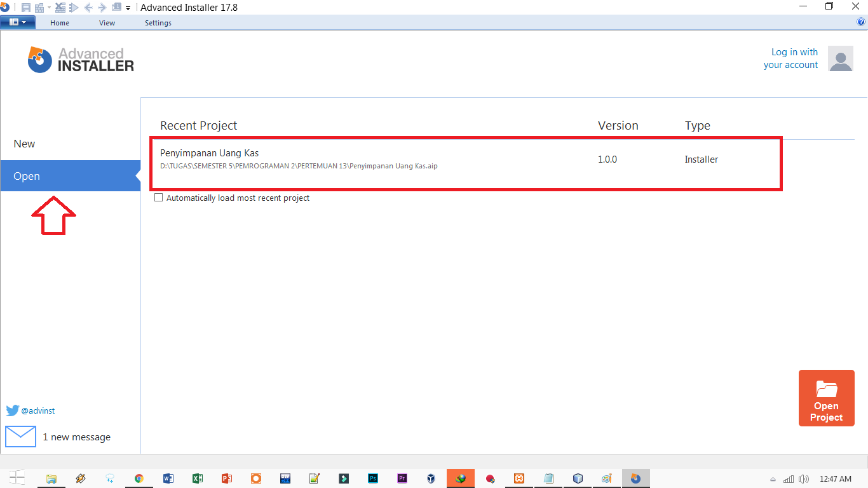The height and width of the screenshot is (488, 868).
Task: Open the 1 new message notification
Action: click(x=76, y=437)
